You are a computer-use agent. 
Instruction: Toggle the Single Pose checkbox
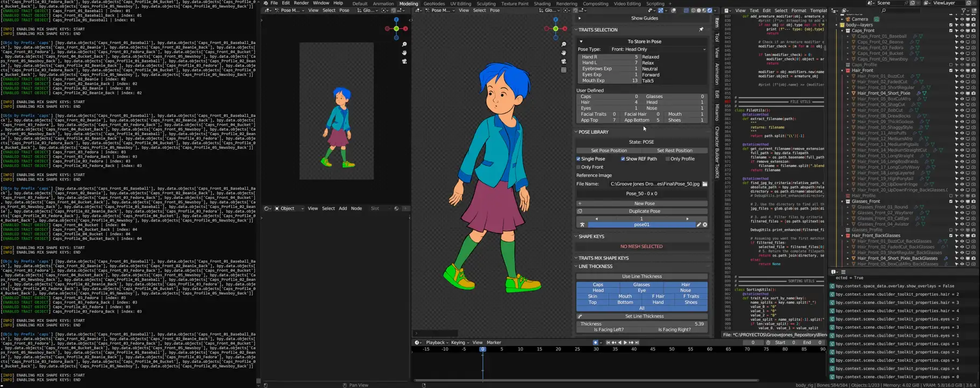pos(578,159)
